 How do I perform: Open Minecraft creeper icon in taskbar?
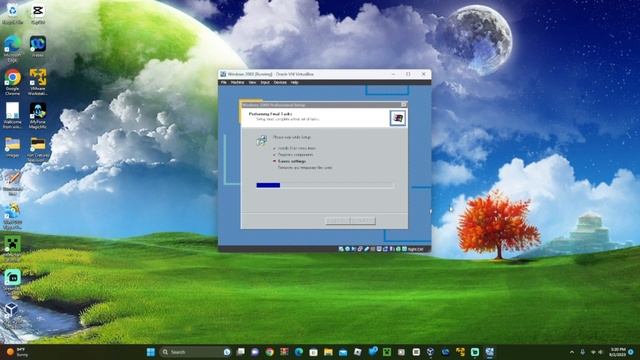[387, 352]
